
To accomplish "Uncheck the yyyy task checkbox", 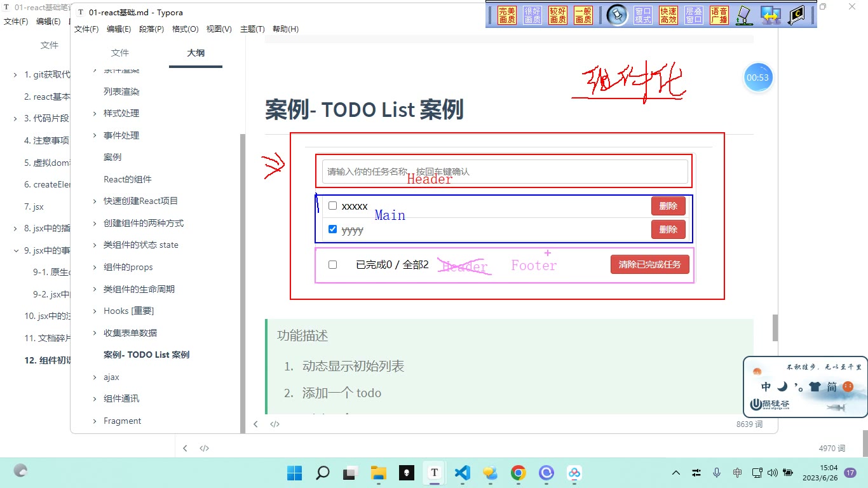I will (332, 229).
